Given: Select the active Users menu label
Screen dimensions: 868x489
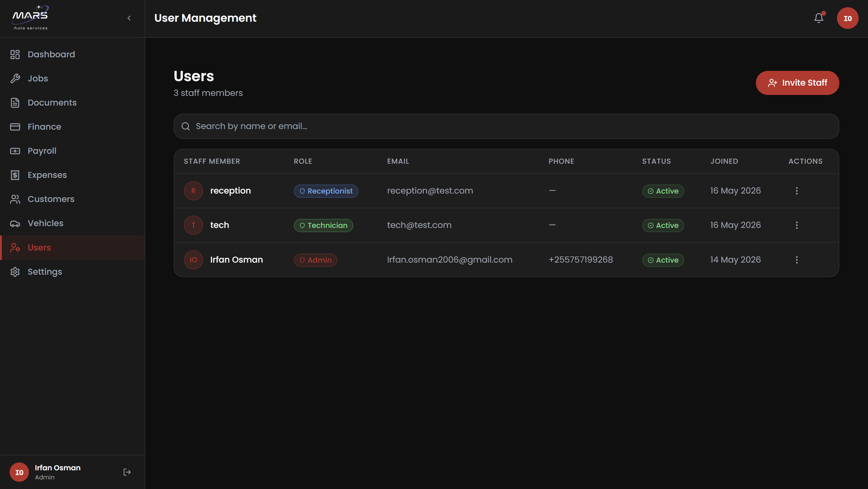Looking at the screenshot, I should pos(39,248).
